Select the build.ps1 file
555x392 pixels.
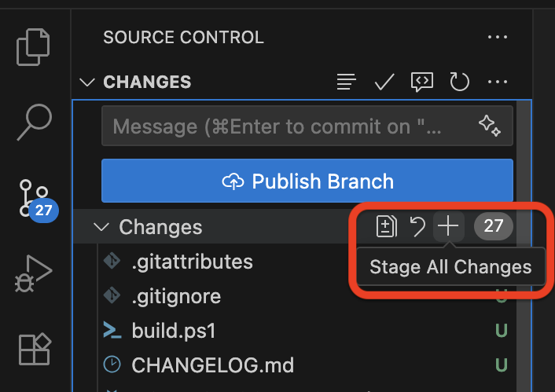click(173, 331)
